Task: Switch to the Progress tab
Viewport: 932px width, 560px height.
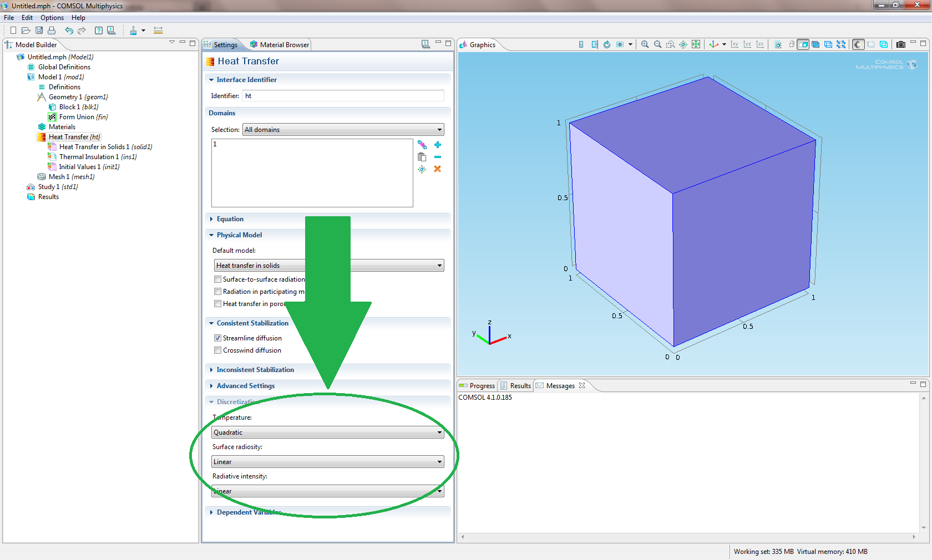Action: coord(477,386)
